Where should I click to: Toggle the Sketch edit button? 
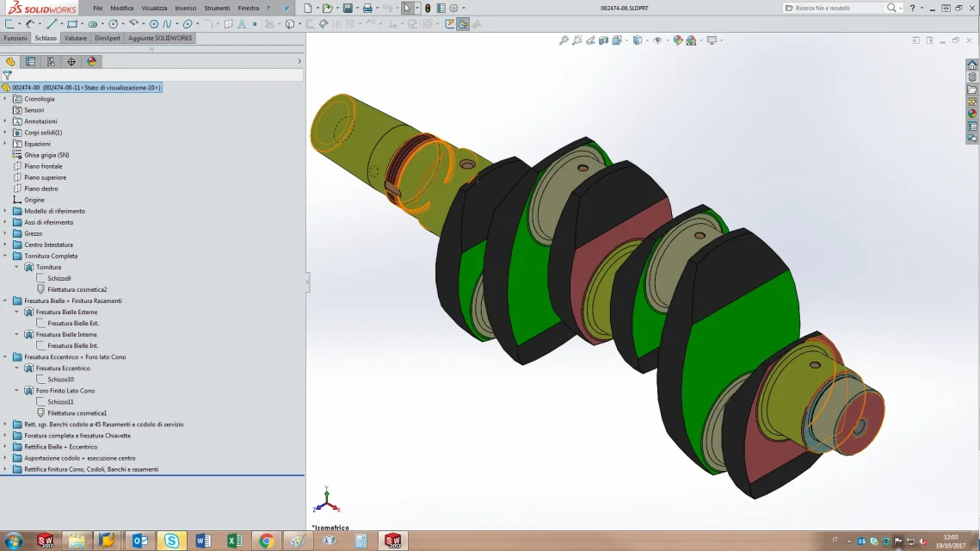pos(449,24)
